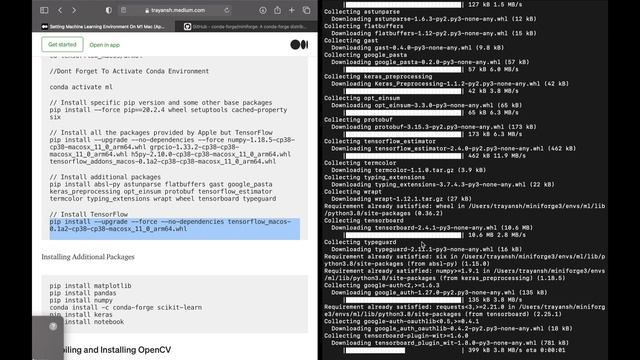Screen dimensions: 640x360
Task: Click the Medium logo icon
Action: 299,44
